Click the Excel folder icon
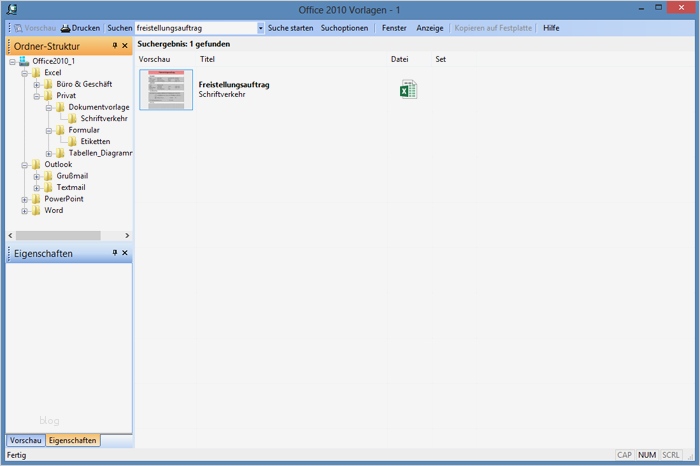 tap(36, 73)
